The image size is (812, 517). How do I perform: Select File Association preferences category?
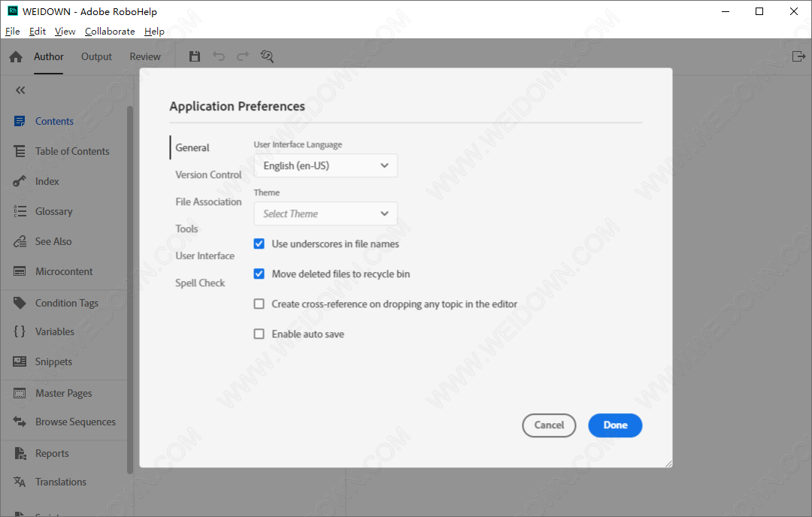point(209,201)
